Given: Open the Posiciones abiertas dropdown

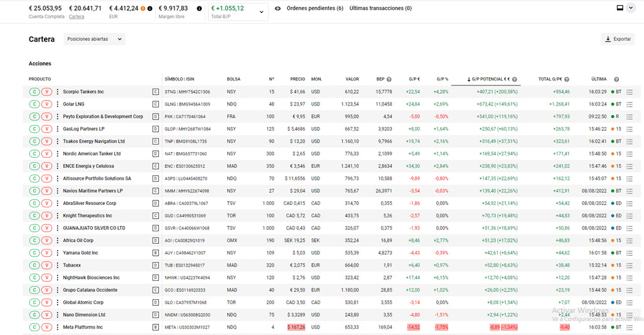Looking at the screenshot, I should pos(94,39).
